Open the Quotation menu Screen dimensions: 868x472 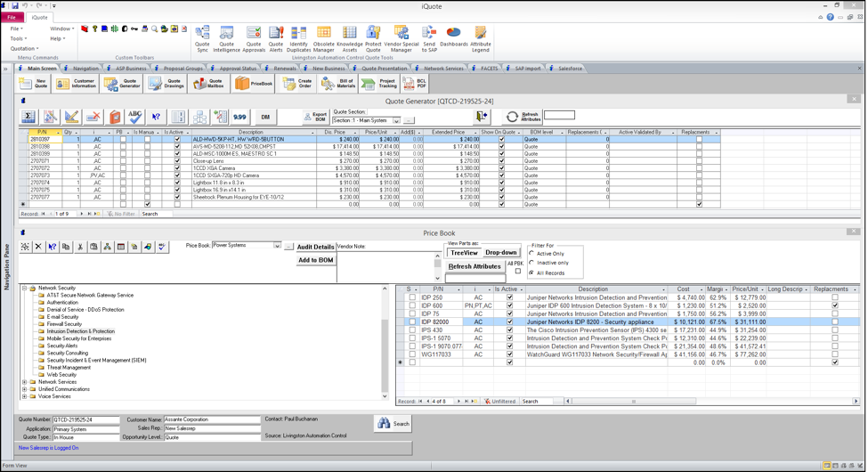24,49
